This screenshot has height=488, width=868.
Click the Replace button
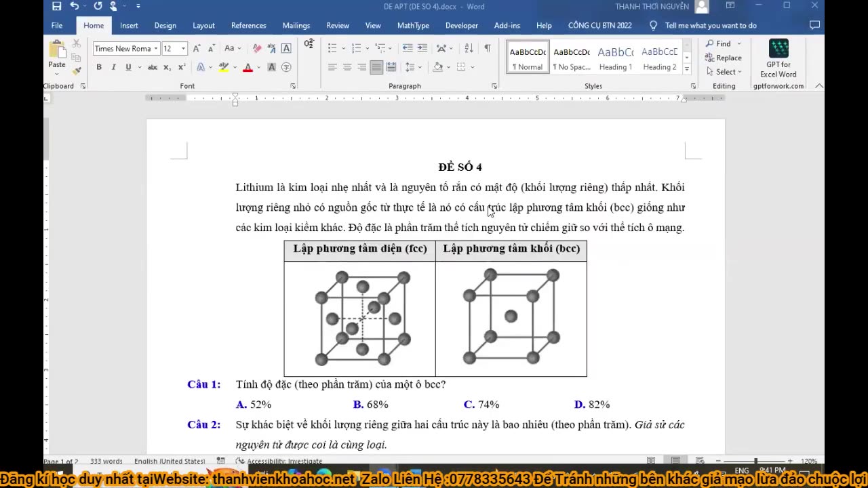(x=724, y=58)
